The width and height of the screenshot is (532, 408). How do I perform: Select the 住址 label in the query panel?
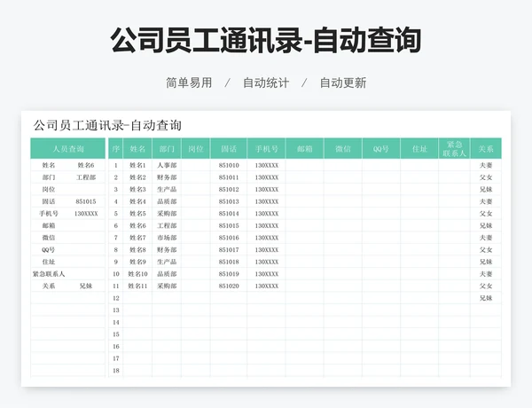(49, 262)
